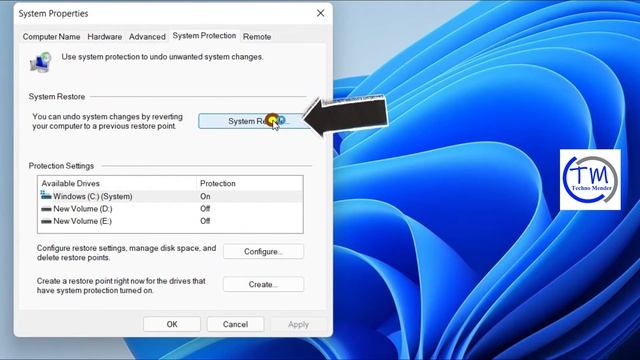Click Create to make a restore point
640x360 pixels.
click(263, 284)
